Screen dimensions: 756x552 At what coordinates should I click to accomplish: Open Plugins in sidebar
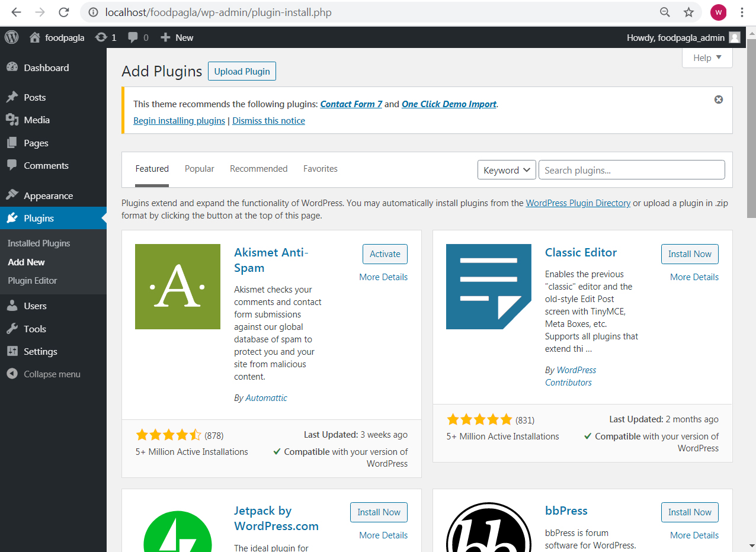[53, 218]
